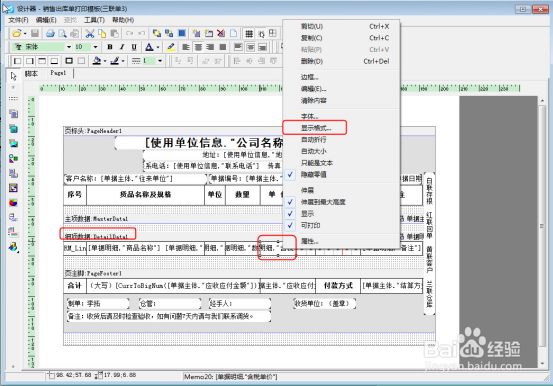
Task: Toggle left frame line button
Action: coord(17,61)
